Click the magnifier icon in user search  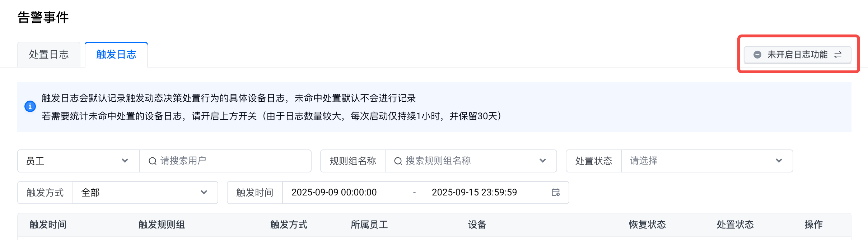coord(153,161)
